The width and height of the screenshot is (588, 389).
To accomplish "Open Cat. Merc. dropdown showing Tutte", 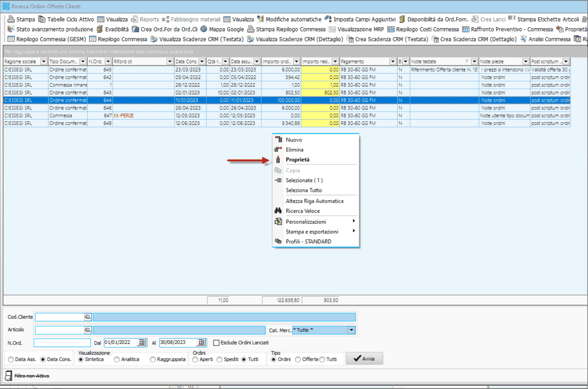I will (x=351, y=330).
